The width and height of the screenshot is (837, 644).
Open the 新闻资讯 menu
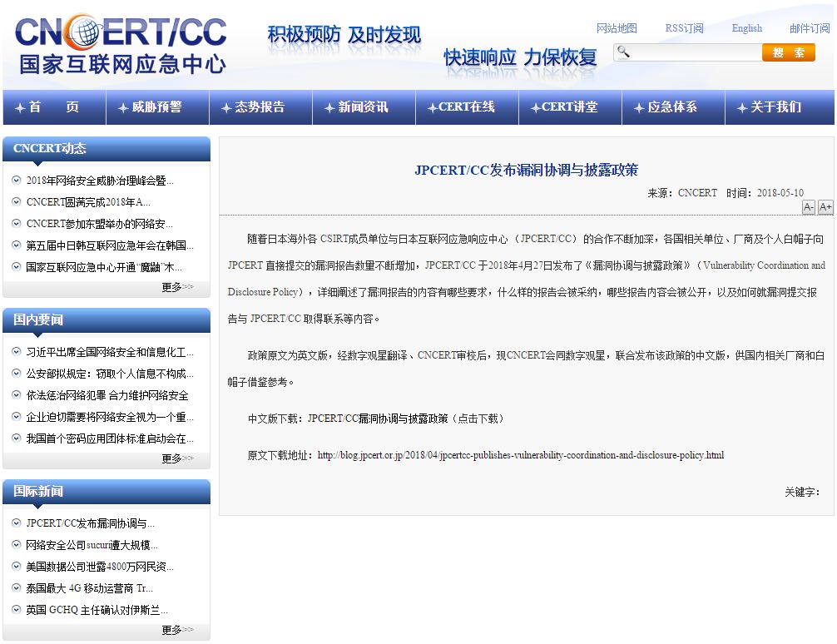click(364, 107)
